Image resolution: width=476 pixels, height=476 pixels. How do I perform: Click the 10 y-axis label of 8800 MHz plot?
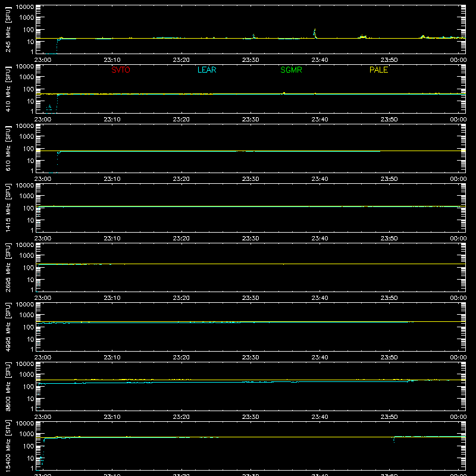30,399
